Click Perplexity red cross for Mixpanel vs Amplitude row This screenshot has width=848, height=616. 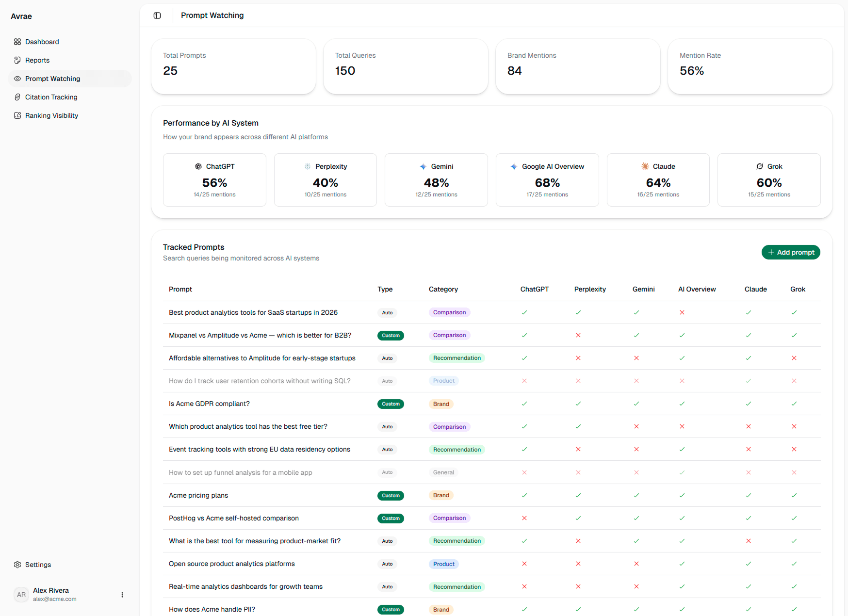[578, 335]
